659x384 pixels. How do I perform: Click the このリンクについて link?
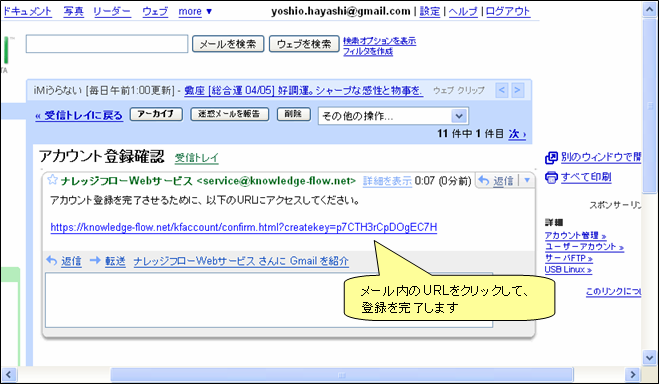pyautogui.click(x=613, y=291)
